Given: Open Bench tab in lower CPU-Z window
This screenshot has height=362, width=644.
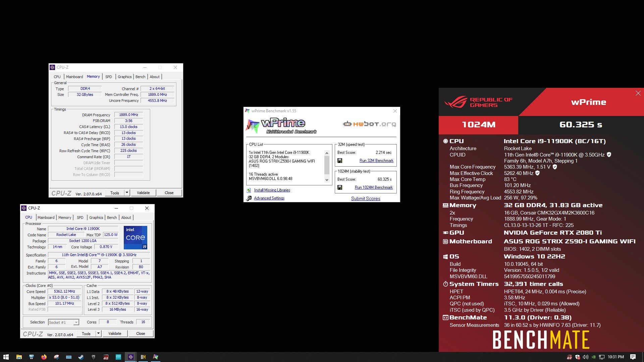Looking at the screenshot, I should (x=112, y=218).
